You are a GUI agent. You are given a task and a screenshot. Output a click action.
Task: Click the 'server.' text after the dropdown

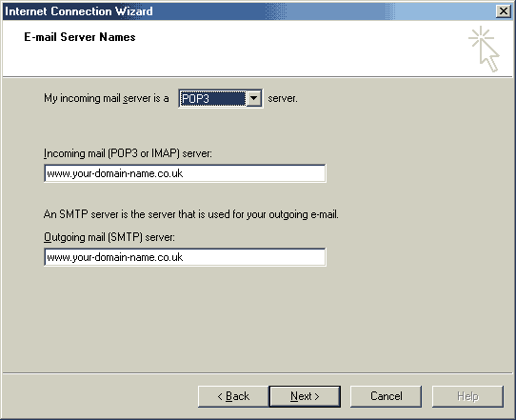pos(283,98)
